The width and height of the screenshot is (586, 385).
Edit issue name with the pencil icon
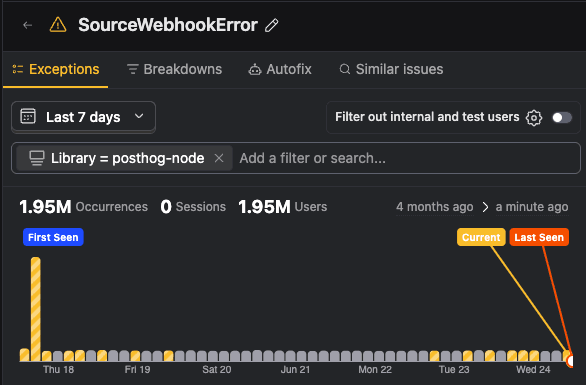pyautogui.click(x=271, y=25)
